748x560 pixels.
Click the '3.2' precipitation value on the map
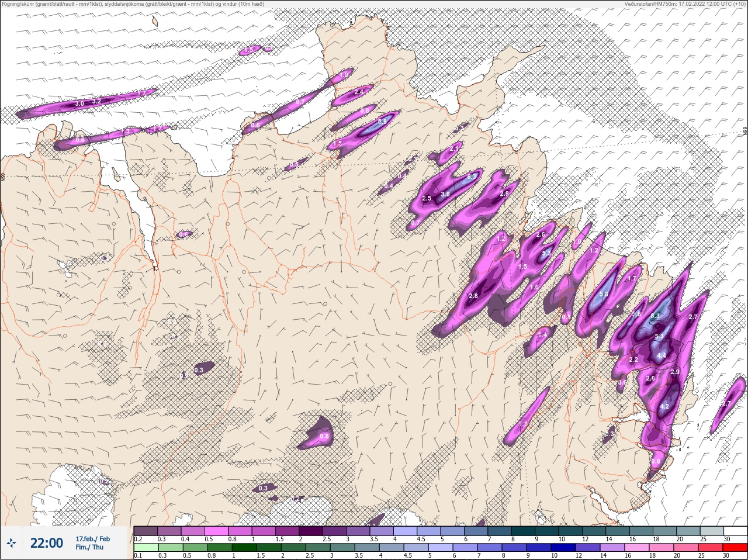pos(98,101)
